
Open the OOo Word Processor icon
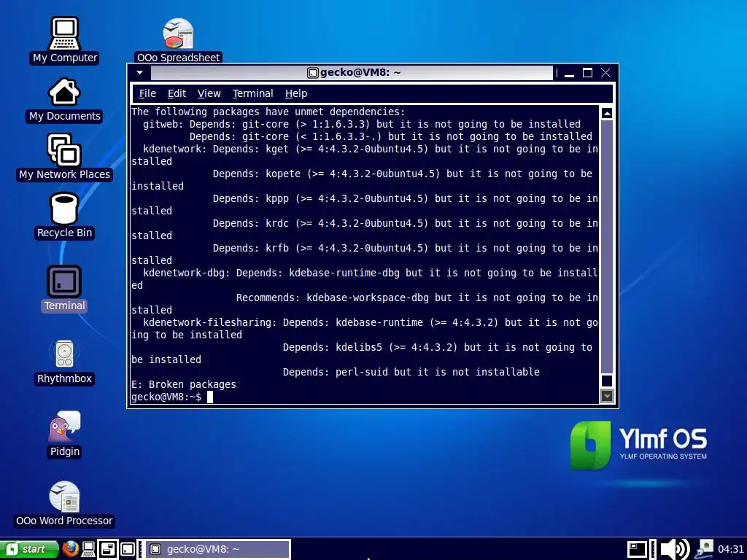click(x=64, y=504)
